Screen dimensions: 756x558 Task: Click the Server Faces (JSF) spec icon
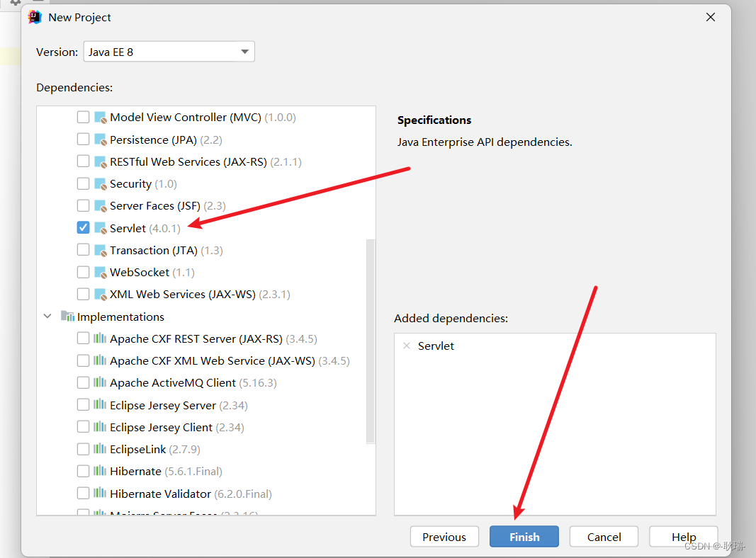tap(101, 206)
